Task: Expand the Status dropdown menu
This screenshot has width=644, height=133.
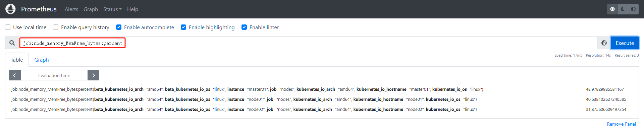Action: pyautogui.click(x=112, y=9)
